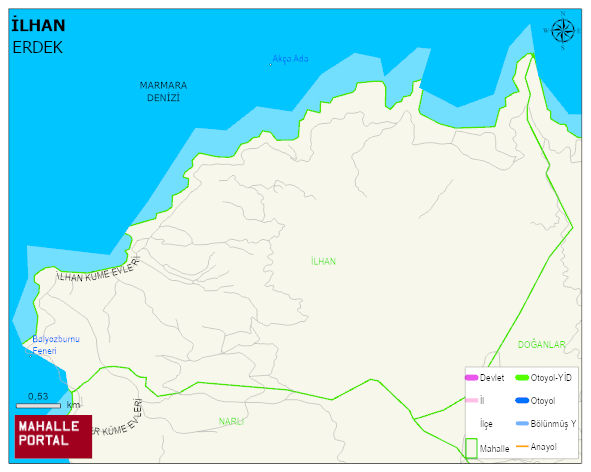
Task: Click the Balyozburnu Feneri lighthouse label
Action: click(x=56, y=345)
